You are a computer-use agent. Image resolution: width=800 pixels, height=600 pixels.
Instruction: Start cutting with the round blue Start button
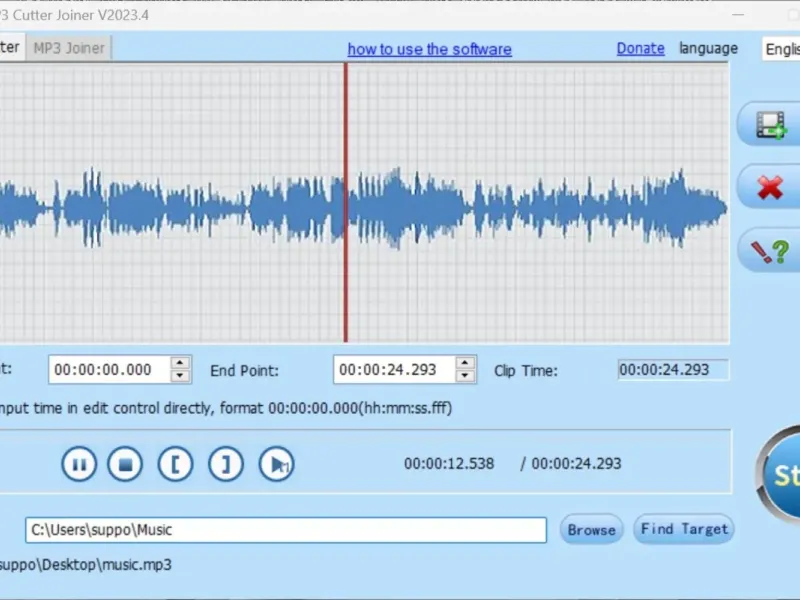(779, 474)
